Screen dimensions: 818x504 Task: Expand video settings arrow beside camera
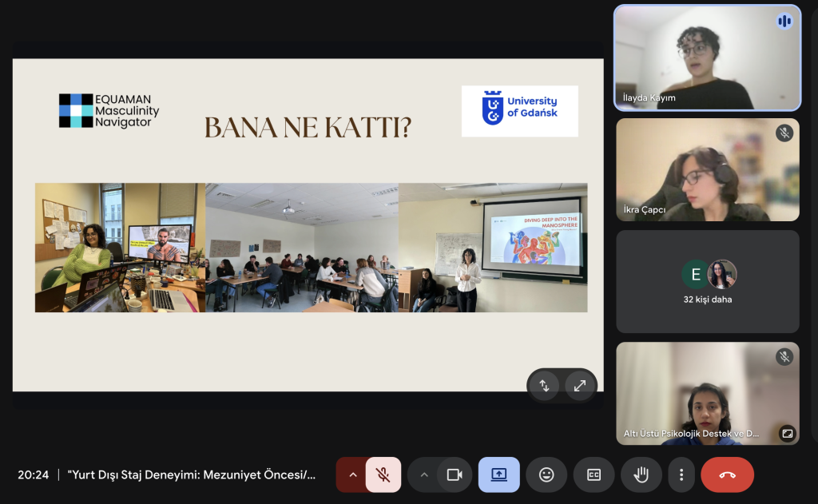pos(424,474)
